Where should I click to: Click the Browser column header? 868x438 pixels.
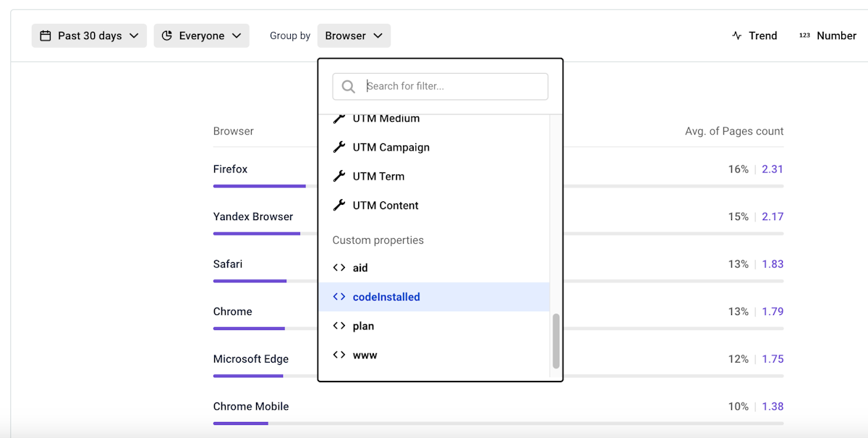coord(234,131)
